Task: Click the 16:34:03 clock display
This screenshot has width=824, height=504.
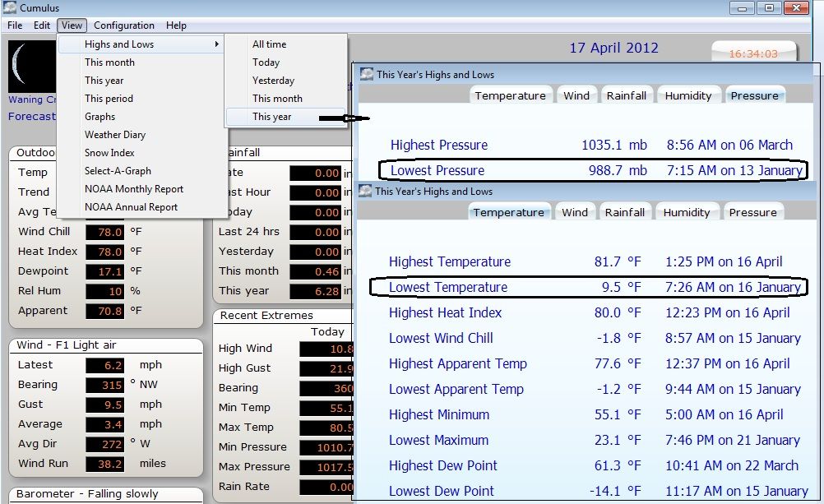Action: point(752,53)
